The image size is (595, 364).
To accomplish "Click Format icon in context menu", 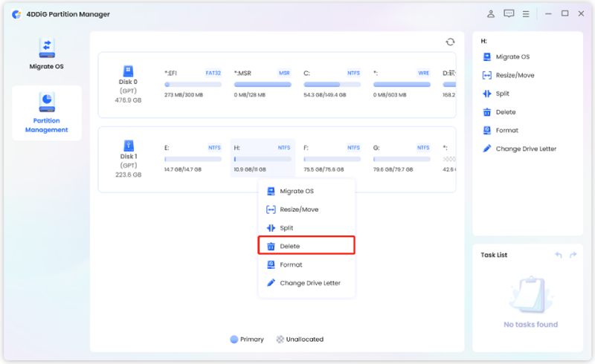I will (271, 264).
